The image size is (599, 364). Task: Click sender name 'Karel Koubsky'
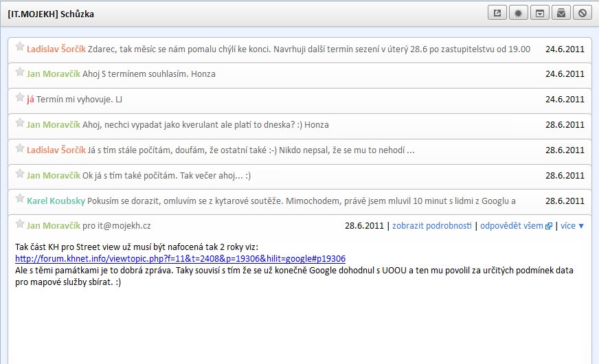[x=56, y=201]
